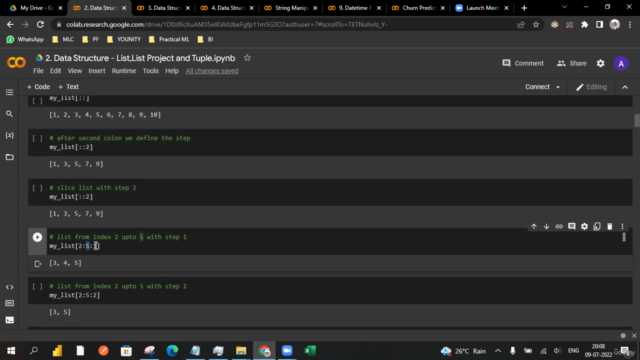Add a new Text cell
Screen dimensions: 640x360
pos(68,87)
